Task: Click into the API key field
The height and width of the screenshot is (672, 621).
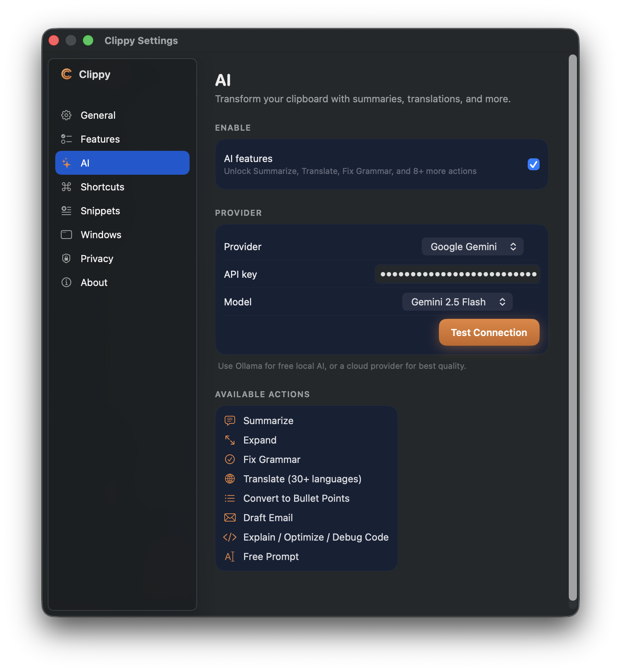Action: click(458, 274)
